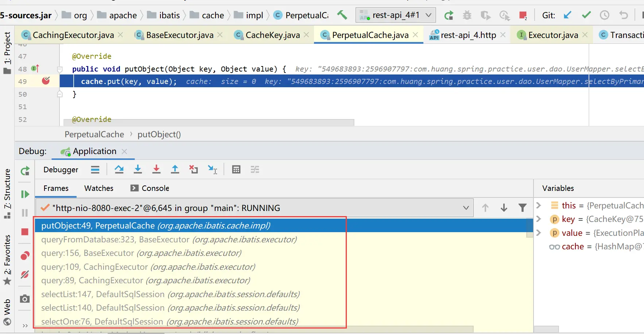Expand the 'this' variable node
This screenshot has height=334, width=644.
point(539,206)
